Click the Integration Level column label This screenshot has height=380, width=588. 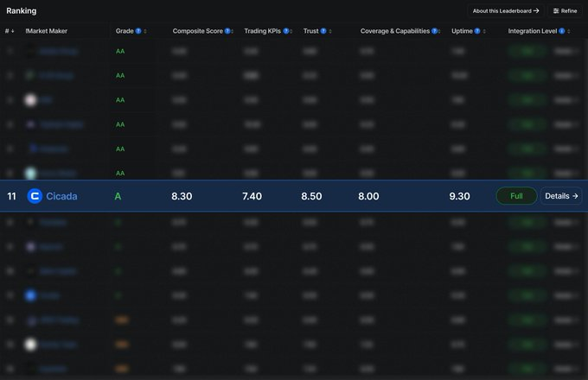coord(533,31)
